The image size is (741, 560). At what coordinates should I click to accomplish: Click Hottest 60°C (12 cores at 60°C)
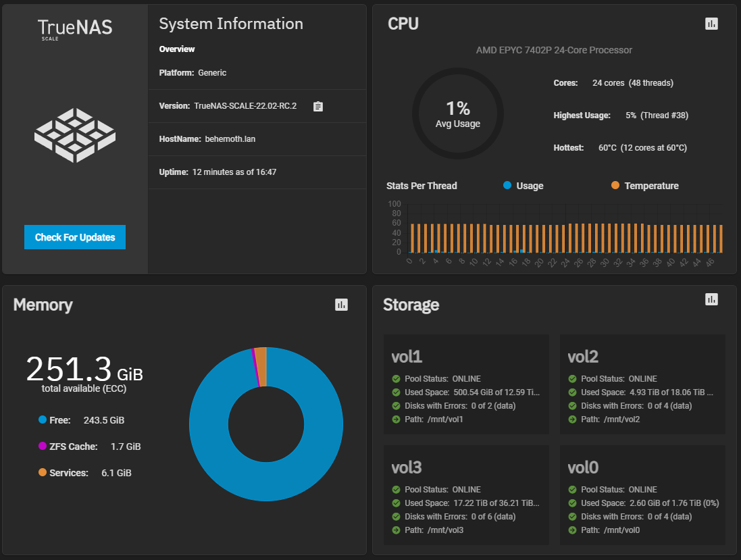pos(620,148)
